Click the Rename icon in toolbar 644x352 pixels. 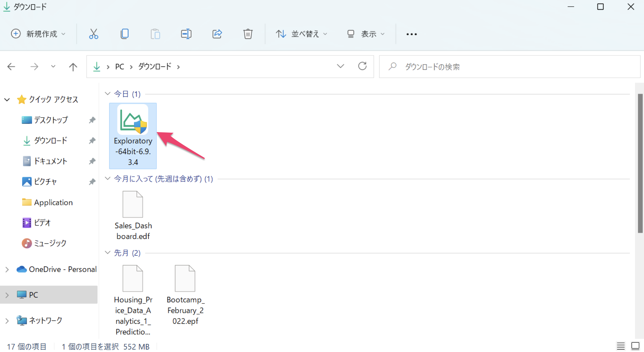[186, 34]
